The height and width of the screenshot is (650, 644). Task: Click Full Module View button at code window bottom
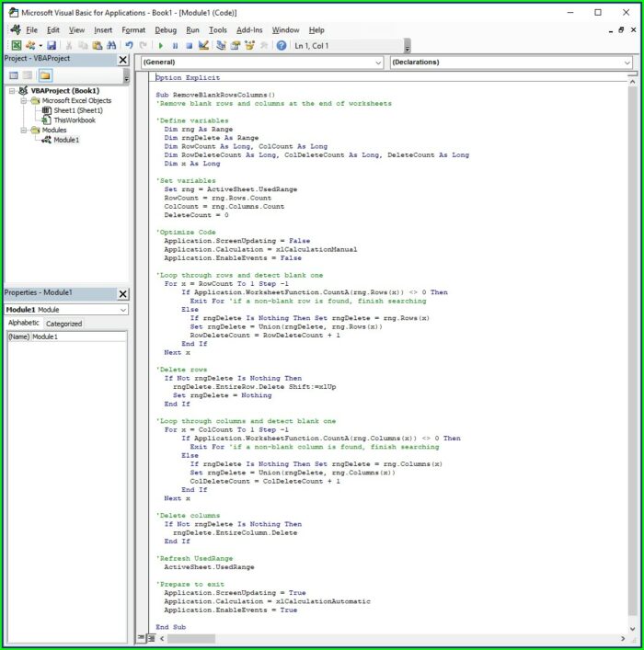pyautogui.click(x=151, y=638)
